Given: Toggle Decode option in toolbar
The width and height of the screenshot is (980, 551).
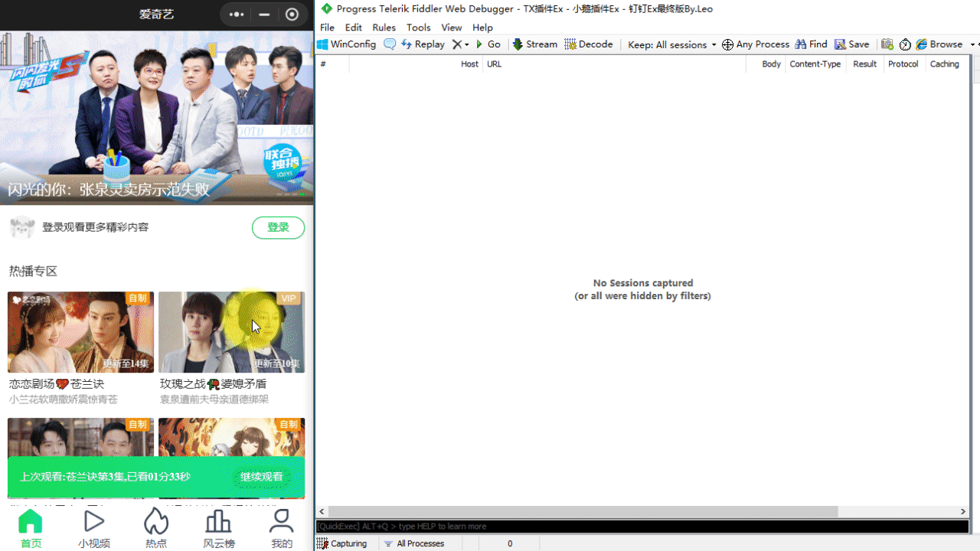Looking at the screenshot, I should pyautogui.click(x=589, y=44).
